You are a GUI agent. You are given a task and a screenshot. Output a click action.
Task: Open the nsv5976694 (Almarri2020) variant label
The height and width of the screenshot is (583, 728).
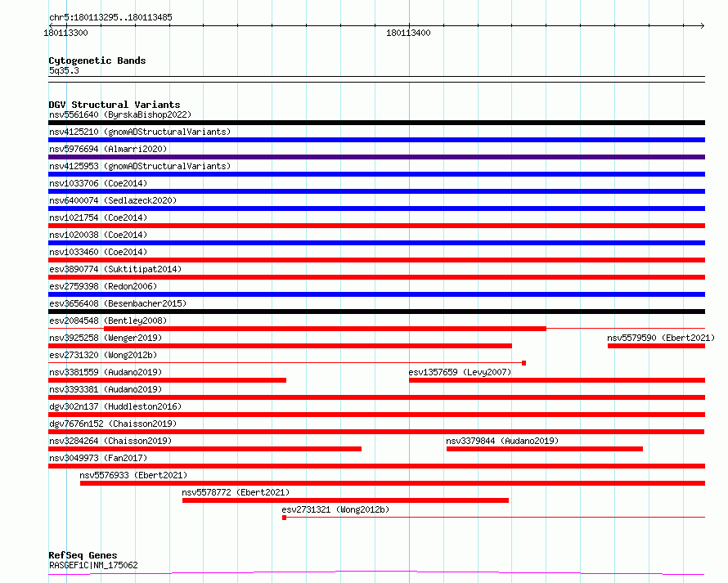[108, 149]
